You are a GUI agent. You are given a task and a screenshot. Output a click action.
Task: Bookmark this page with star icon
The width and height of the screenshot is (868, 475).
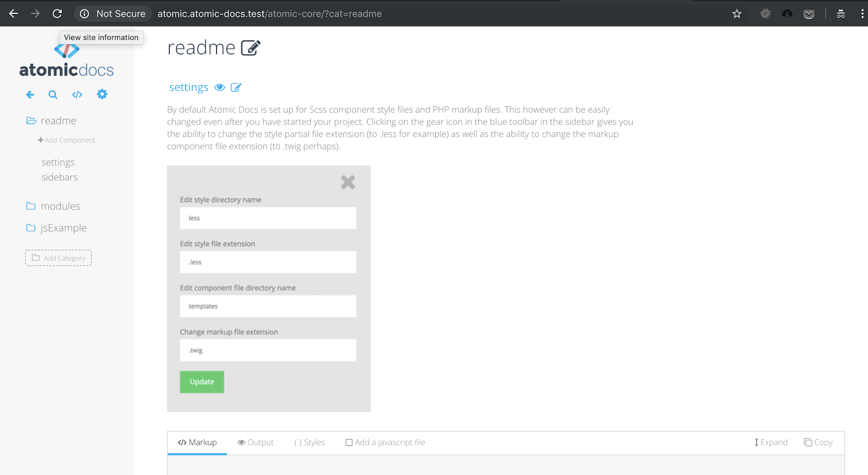pyautogui.click(x=737, y=14)
